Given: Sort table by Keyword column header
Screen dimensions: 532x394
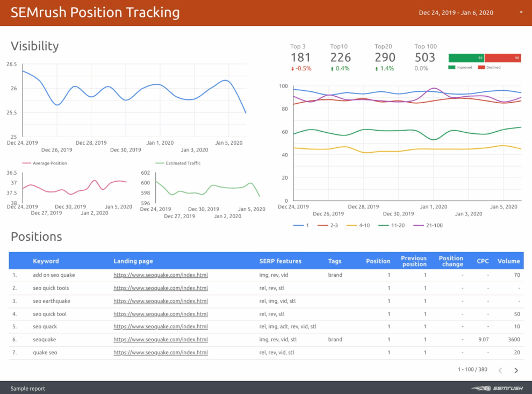Looking at the screenshot, I should click(x=46, y=261).
